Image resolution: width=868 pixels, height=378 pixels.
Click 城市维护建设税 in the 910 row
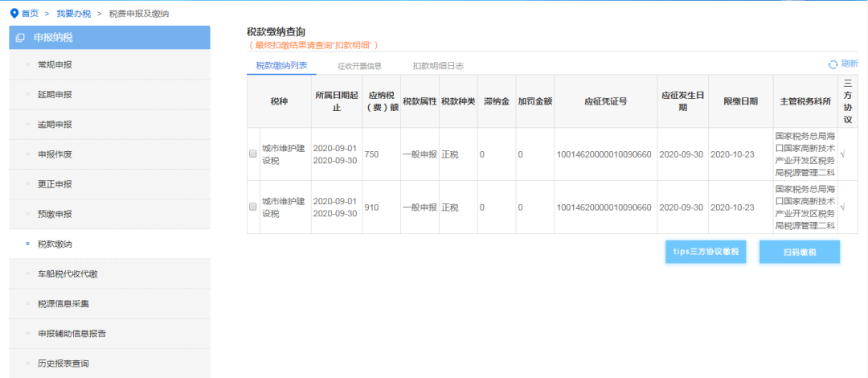click(x=284, y=207)
